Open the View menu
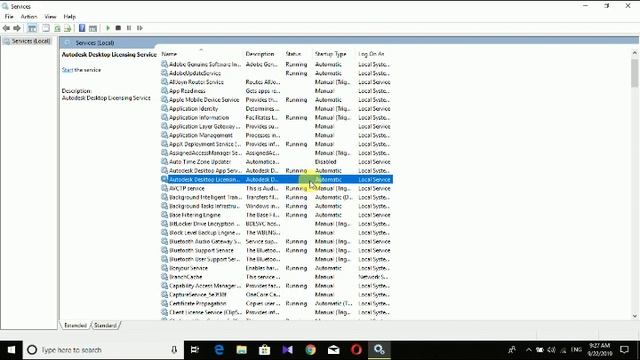640x360 pixels. coord(50,17)
